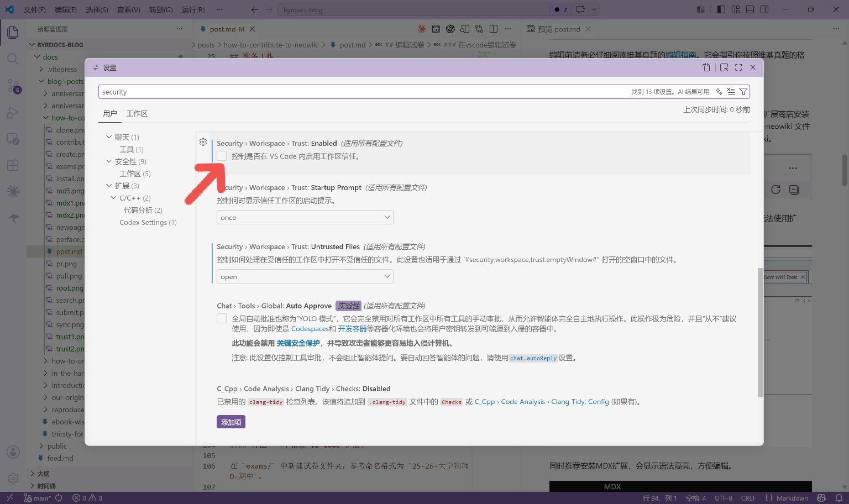Open the Trust: Untrusted Files dropdown
849x504 pixels.
tap(305, 276)
